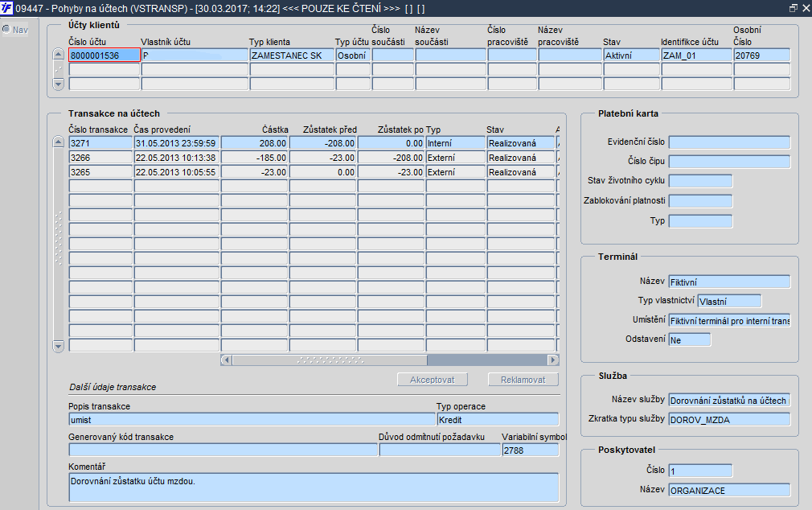The width and height of the screenshot is (812, 510).
Task: Click the Komentář text area
Action: [314, 487]
